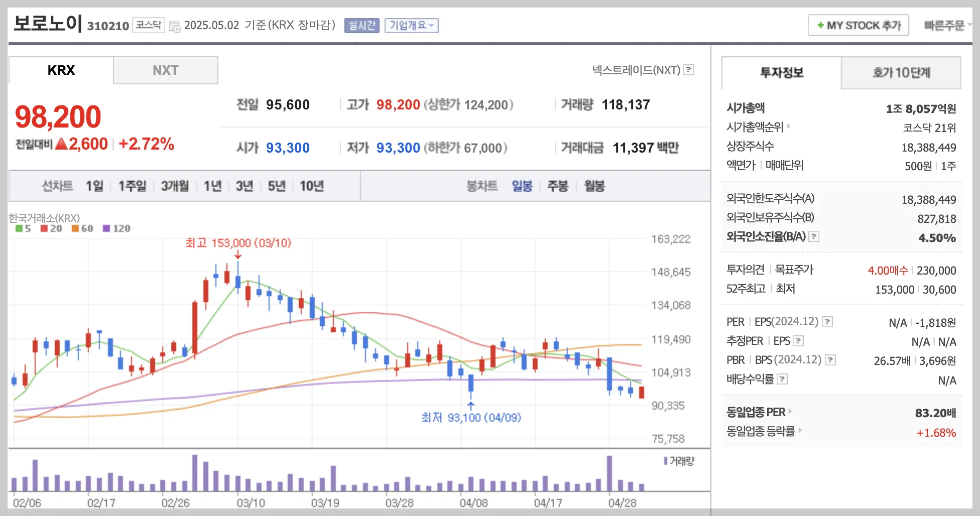Select the 일봉 candle chart
Screen dimensions: 980x516
coord(522,186)
